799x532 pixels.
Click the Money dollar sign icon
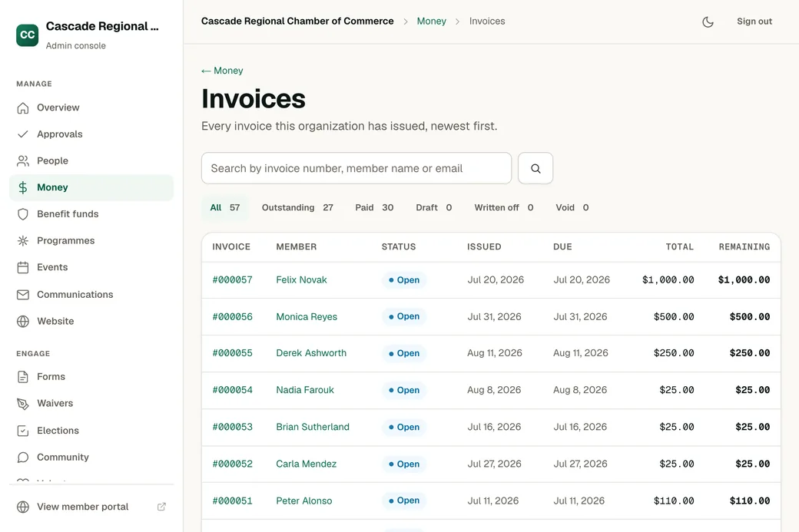click(23, 187)
